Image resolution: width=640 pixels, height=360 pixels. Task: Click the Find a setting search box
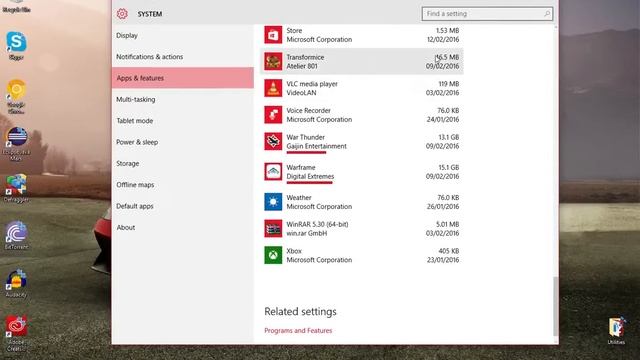[487, 14]
